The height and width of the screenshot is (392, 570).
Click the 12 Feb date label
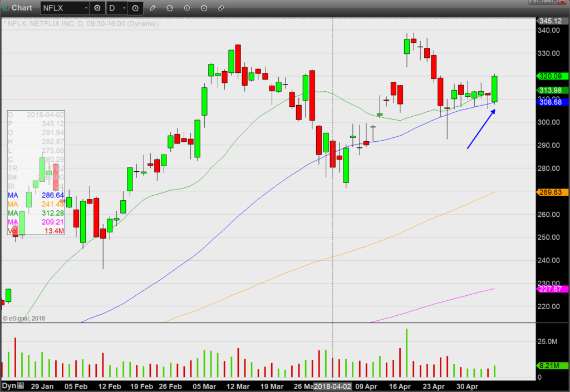coord(110,386)
